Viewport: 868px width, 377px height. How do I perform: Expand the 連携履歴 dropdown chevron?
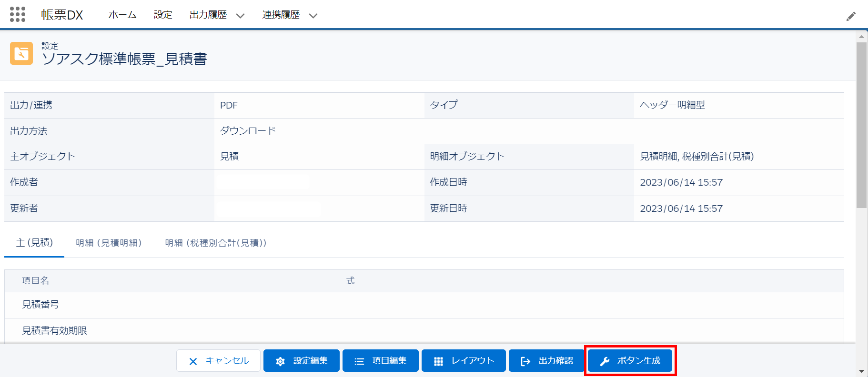(x=313, y=16)
